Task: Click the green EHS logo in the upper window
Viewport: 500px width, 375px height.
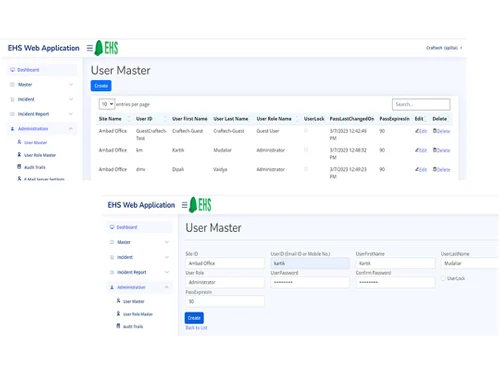Action: click(107, 48)
